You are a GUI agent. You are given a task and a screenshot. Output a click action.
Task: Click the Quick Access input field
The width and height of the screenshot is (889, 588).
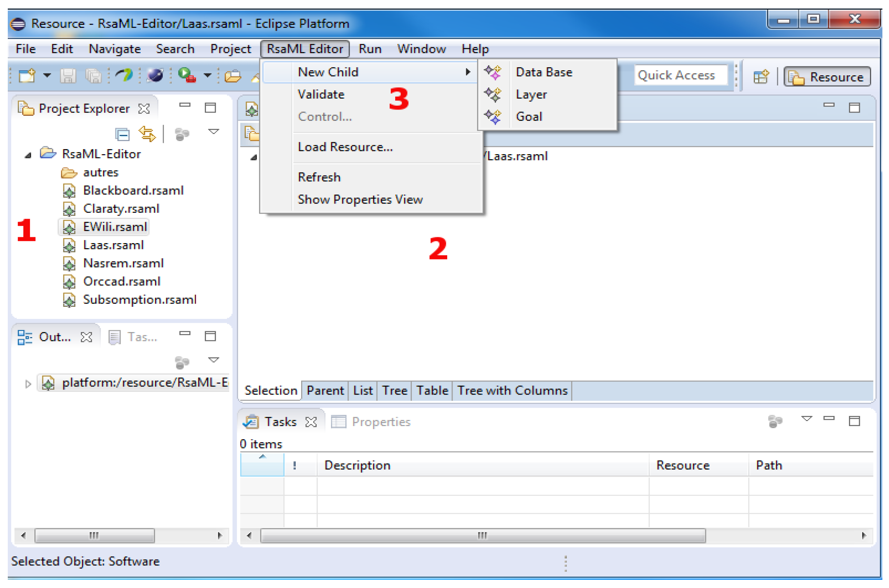[x=680, y=75]
